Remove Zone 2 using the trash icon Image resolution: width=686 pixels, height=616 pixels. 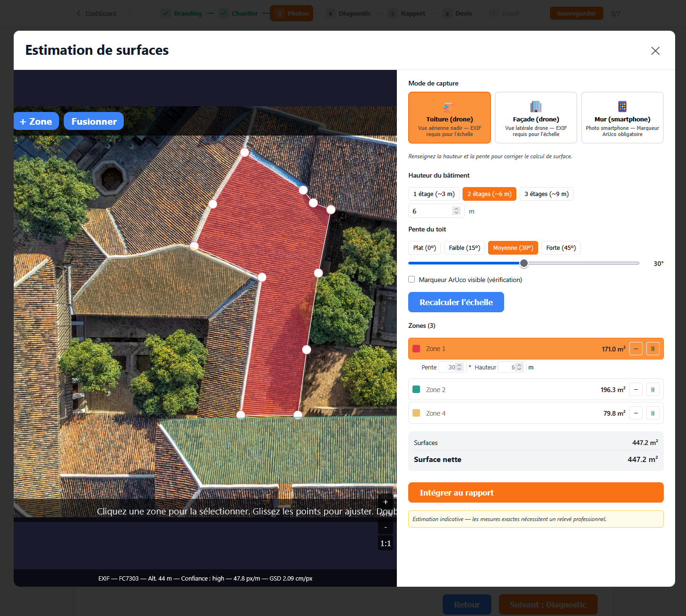click(x=653, y=389)
